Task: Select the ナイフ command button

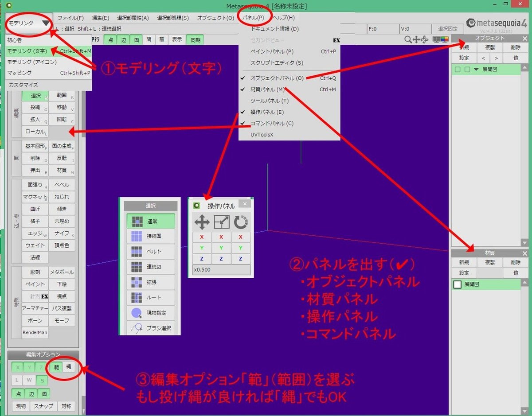Action: (x=62, y=233)
